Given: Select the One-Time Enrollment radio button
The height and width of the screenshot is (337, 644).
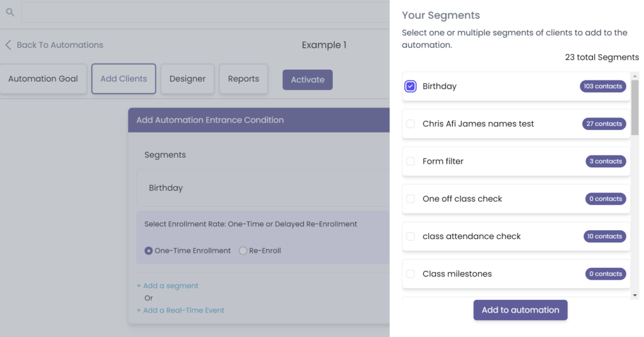Looking at the screenshot, I should [x=148, y=251].
